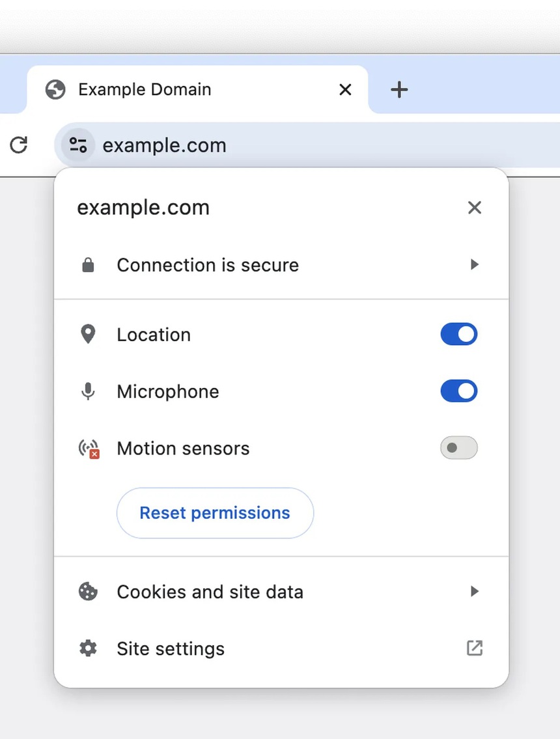560x739 pixels.
Task: Open Site settings external link
Action: click(x=475, y=648)
